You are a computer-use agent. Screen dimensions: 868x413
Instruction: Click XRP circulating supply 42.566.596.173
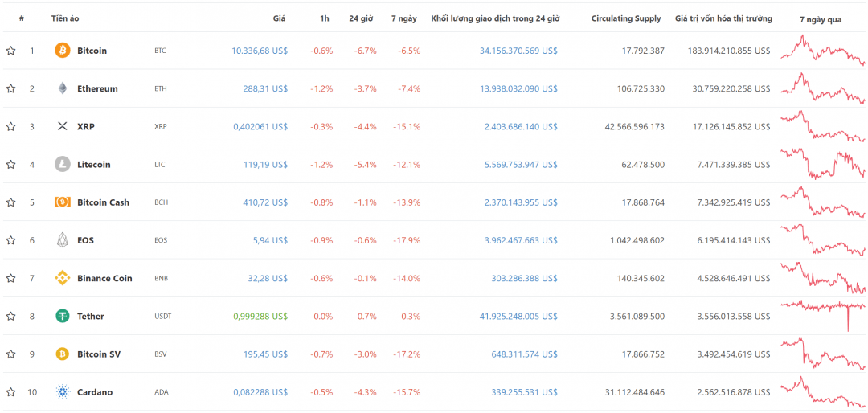click(x=635, y=126)
